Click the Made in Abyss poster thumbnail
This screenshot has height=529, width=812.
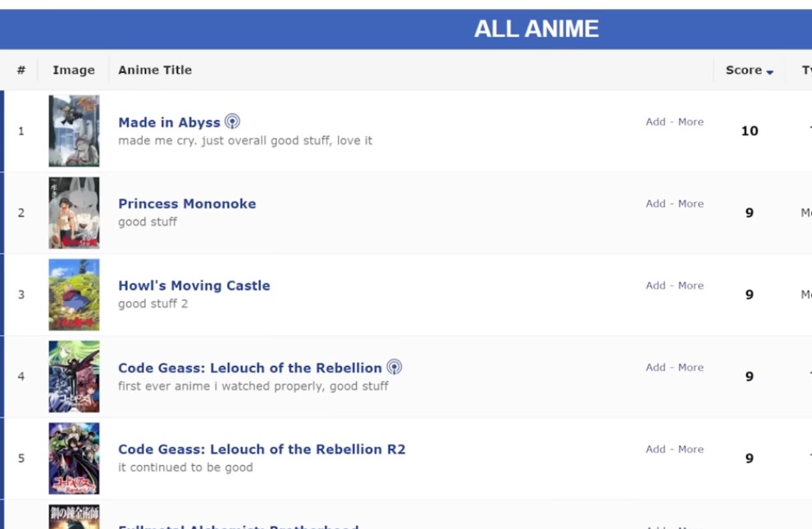[74, 130]
